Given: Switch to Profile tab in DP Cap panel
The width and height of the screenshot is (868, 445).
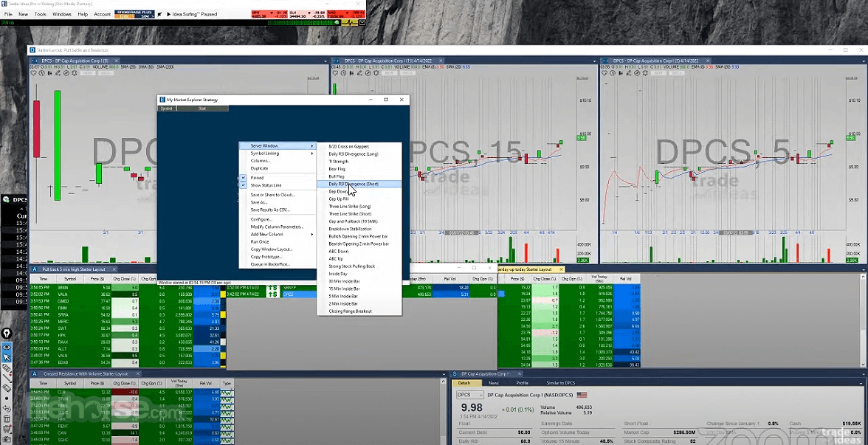Looking at the screenshot, I should tap(522, 382).
